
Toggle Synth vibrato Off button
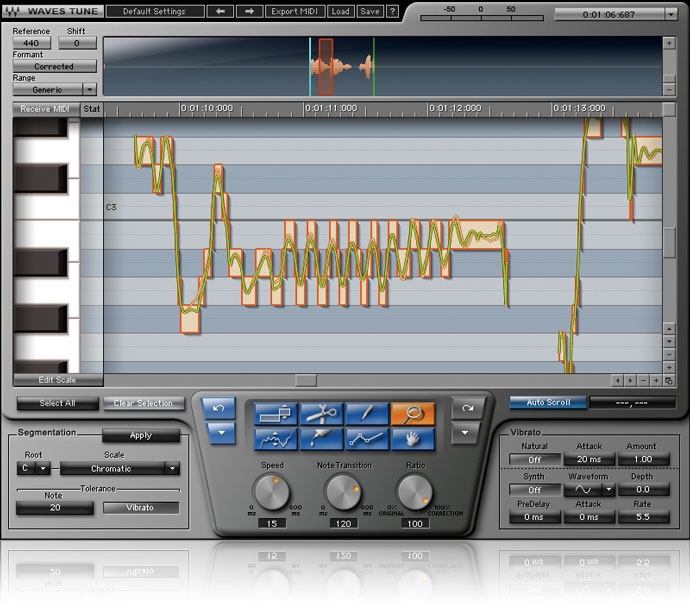point(534,490)
